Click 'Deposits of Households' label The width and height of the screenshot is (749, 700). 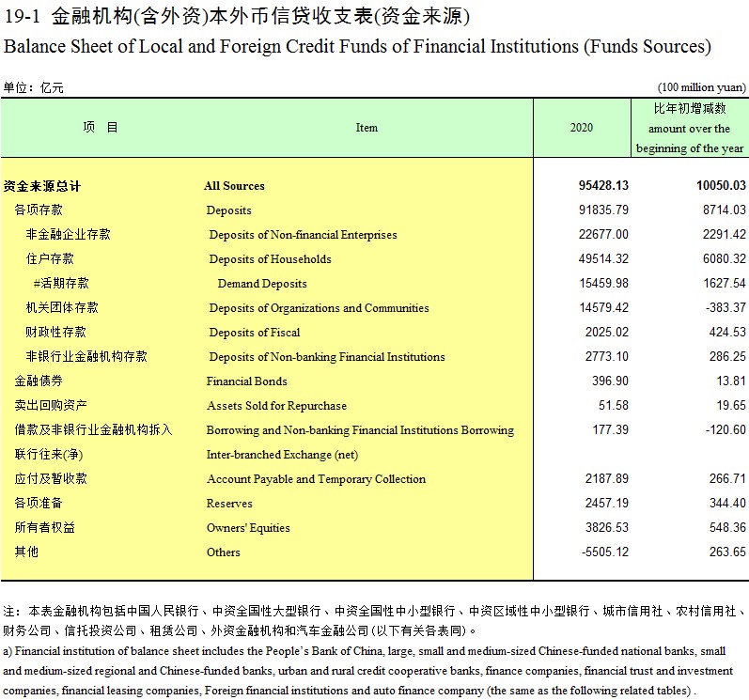pos(270,258)
